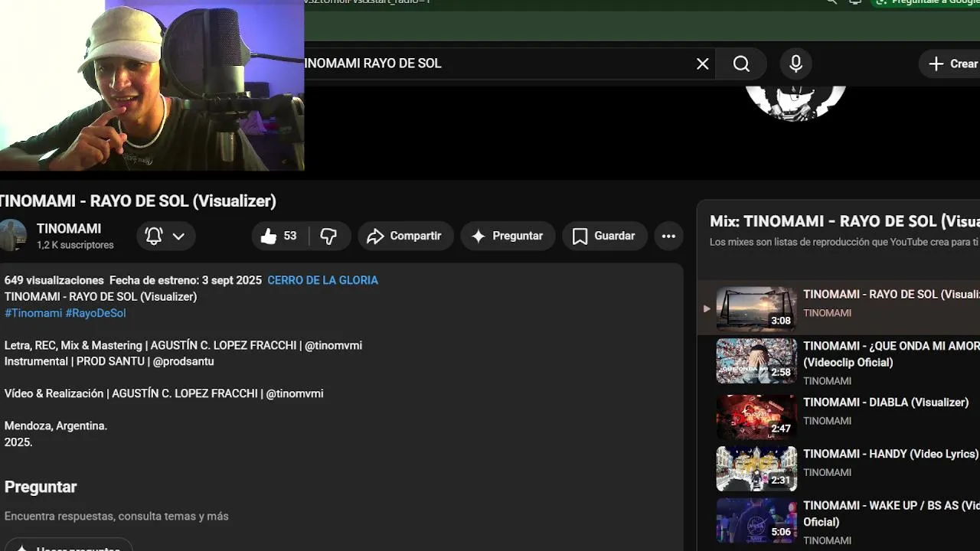Image resolution: width=980 pixels, height=551 pixels.
Task: Open CERRO DE LA GLORIA location link
Action: pyautogui.click(x=322, y=280)
